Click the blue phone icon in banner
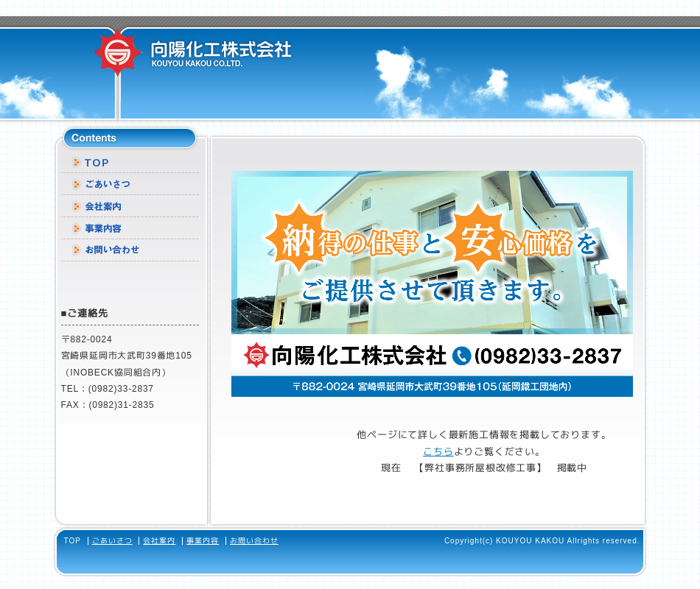The image size is (700, 589). (x=461, y=356)
